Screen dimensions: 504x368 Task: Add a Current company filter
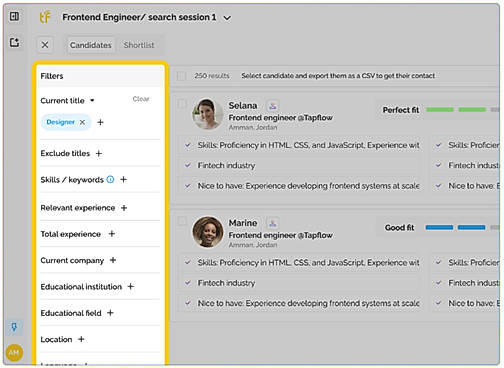pyautogui.click(x=113, y=260)
